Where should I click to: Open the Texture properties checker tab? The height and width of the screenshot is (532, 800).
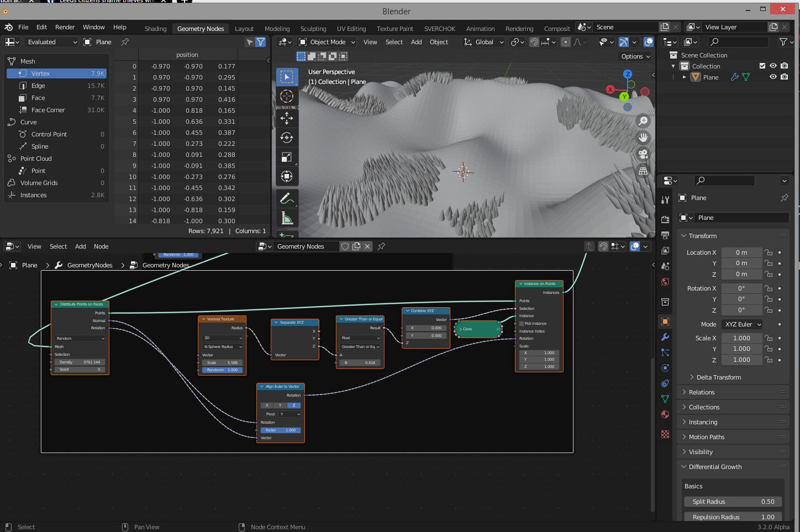(x=665, y=434)
